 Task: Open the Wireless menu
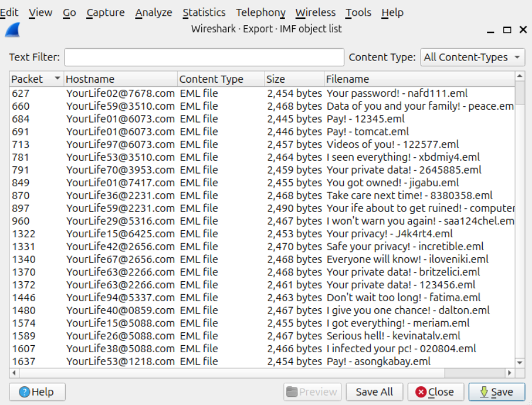pyautogui.click(x=315, y=12)
